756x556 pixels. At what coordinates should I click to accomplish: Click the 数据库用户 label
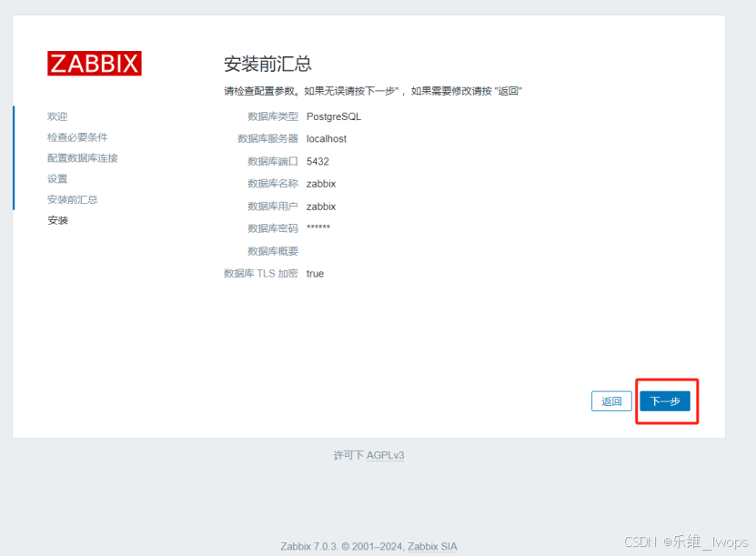(x=273, y=207)
